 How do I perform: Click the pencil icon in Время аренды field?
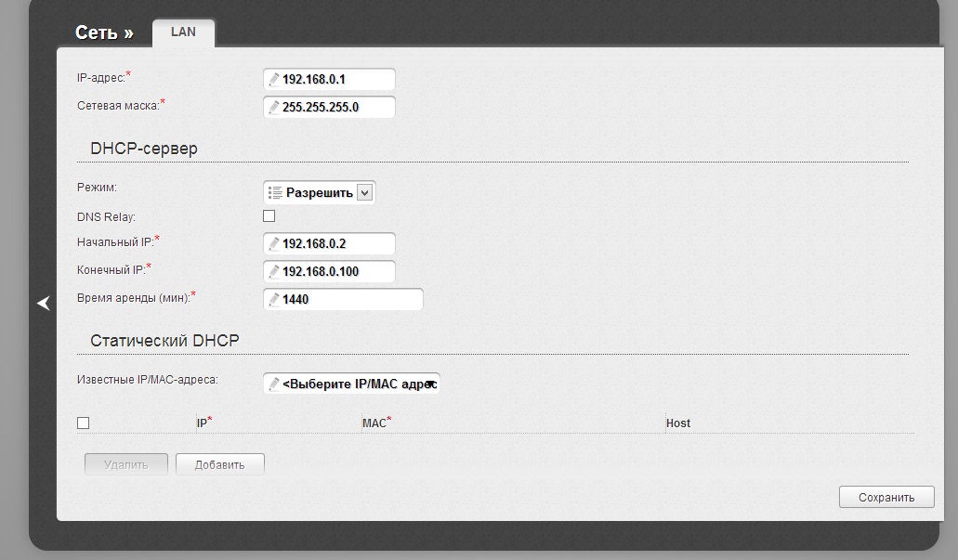(x=274, y=299)
